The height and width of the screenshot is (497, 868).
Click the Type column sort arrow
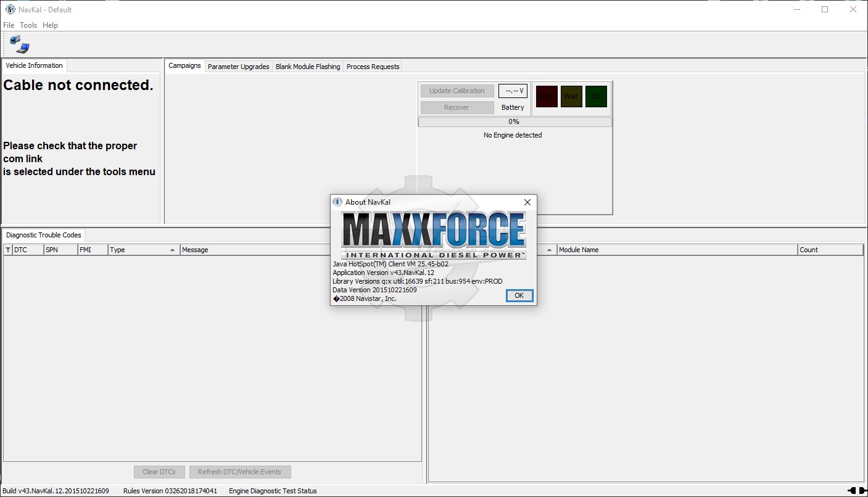(x=172, y=250)
